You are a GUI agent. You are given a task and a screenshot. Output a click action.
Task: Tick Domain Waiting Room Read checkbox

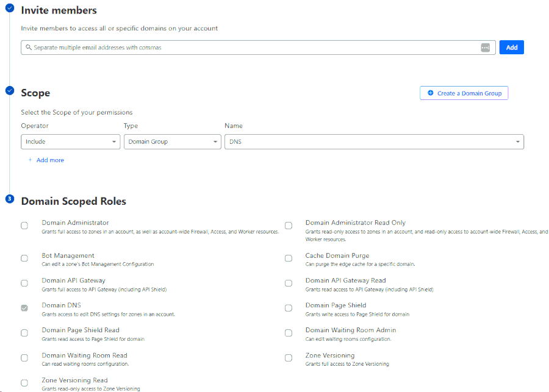coord(24,358)
